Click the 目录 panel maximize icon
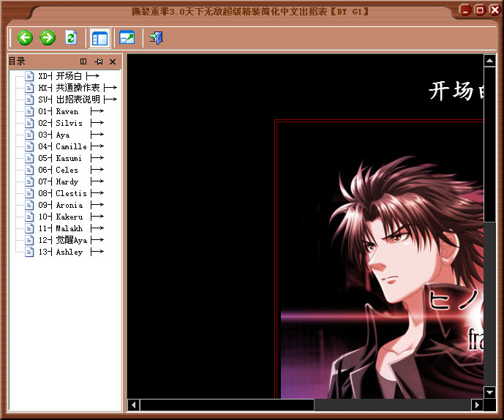Screen dimensions: 504x420 (x=83, y=61)
